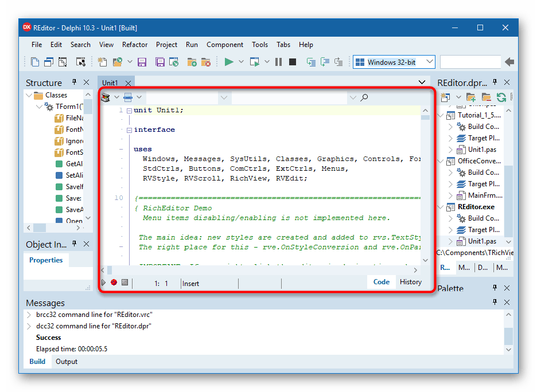Click the stop macro square in status bar

pyautogui.click(x=124, y=282)
